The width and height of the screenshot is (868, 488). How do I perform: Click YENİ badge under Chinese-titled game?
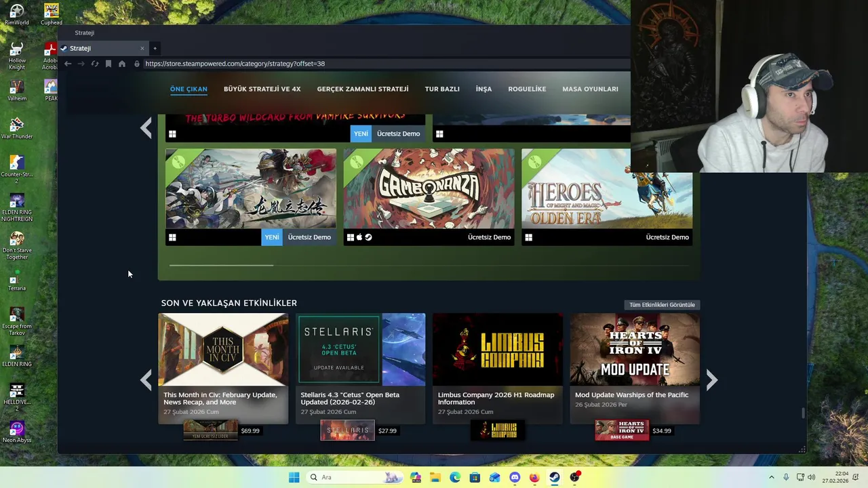coord(272,237)
